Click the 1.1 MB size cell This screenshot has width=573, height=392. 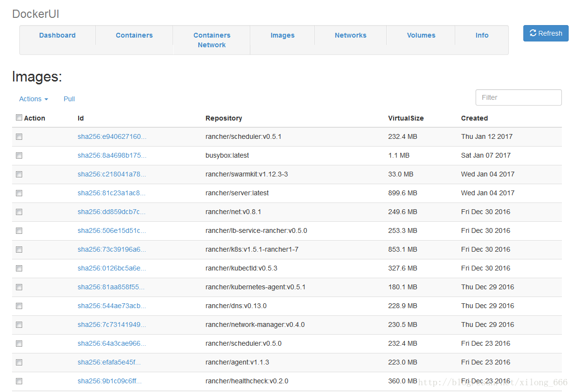(399, 155)
